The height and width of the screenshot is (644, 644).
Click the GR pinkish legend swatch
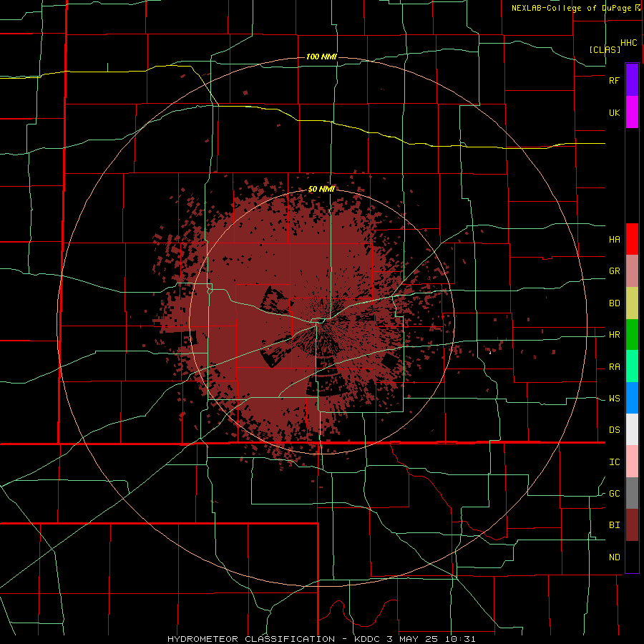[x=632, y=271]
